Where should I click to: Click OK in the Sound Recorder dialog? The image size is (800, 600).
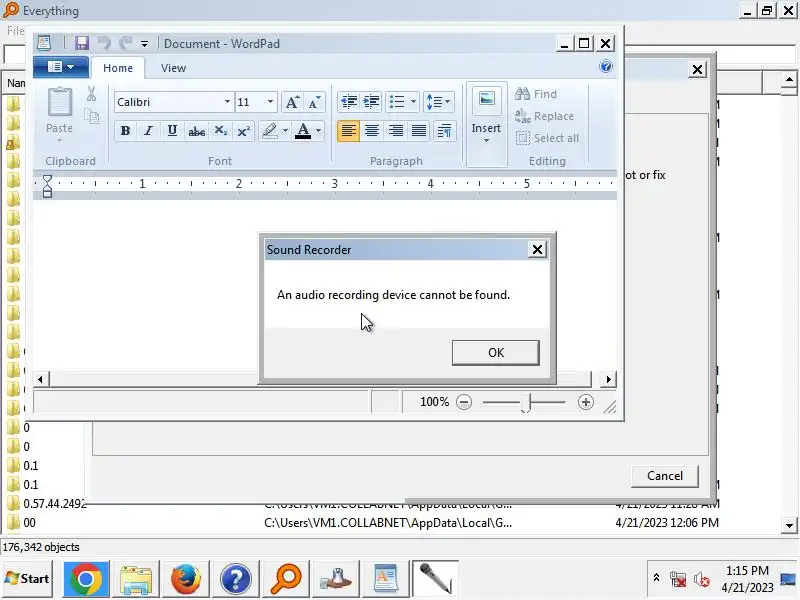click(x=495, y=353)
